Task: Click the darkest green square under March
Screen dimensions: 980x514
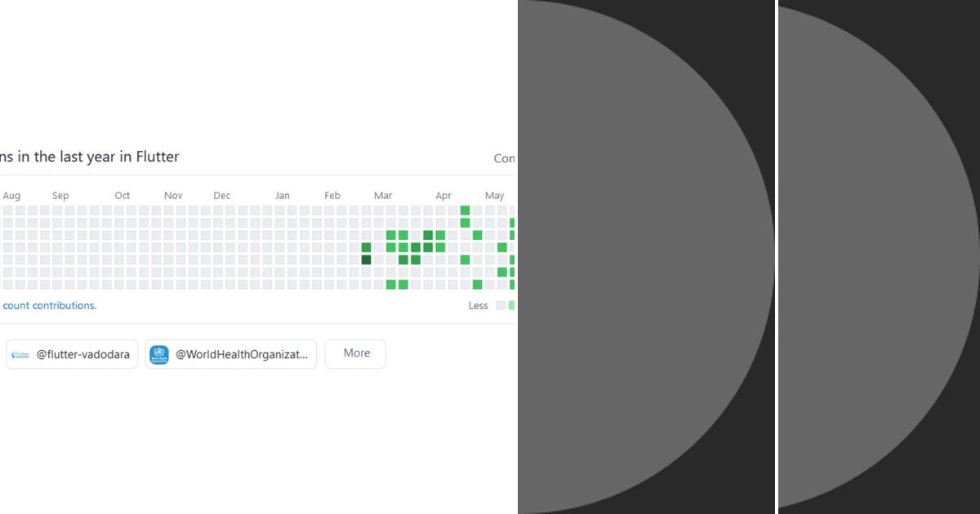Action: coord(366,259)
